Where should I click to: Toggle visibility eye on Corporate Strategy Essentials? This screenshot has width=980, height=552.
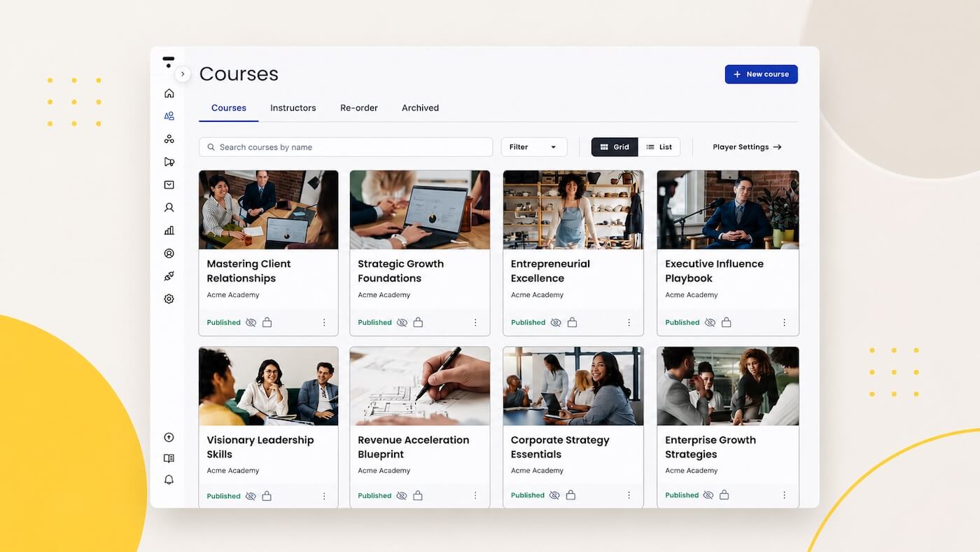tap(554, 495)
